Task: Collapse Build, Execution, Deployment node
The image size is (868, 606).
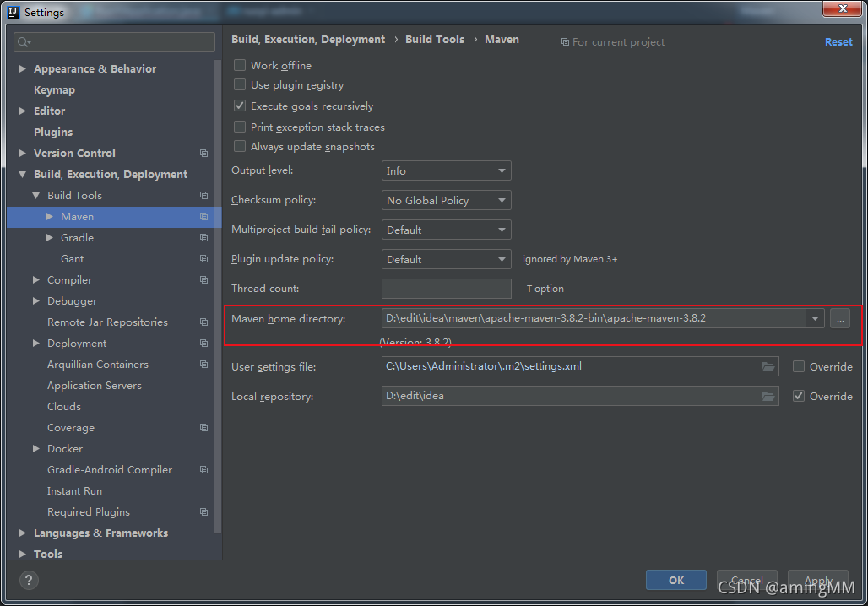Action: pyautogui.click(x=22, y=175)
